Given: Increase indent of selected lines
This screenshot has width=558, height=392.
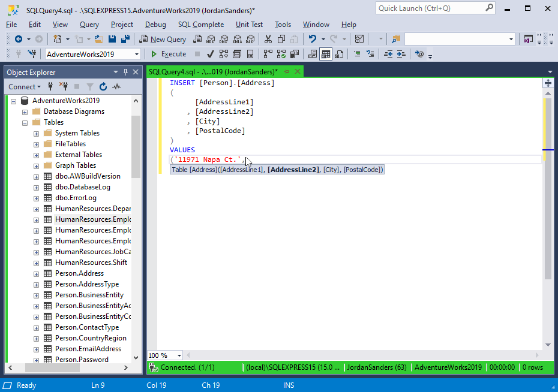Looking at the screenshot, I should 401,54.
